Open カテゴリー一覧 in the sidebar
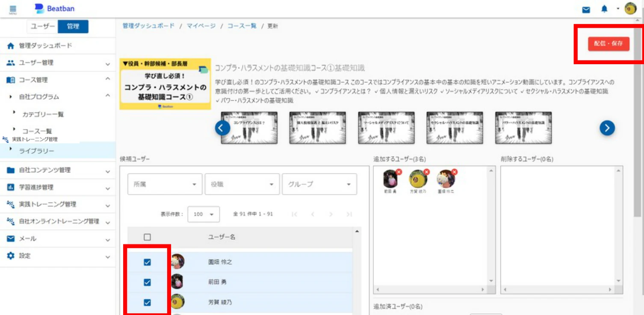This screenshot has height=315, width=644. click(x=43, y=115)
